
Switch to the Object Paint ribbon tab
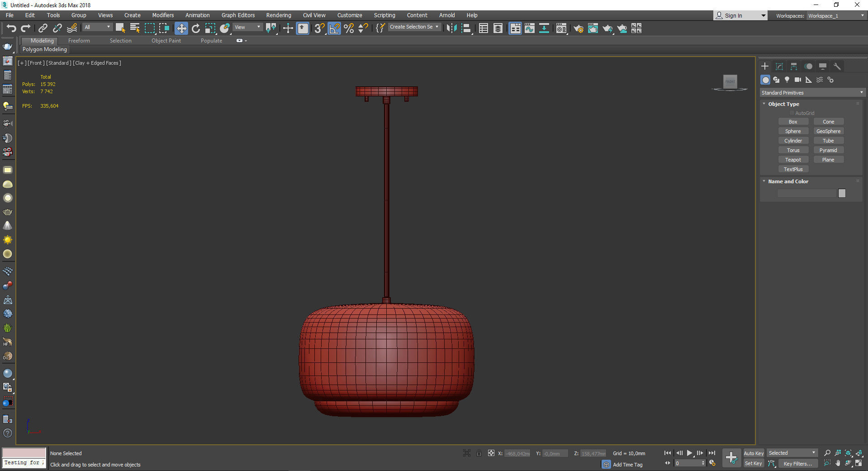coord(166,41)
